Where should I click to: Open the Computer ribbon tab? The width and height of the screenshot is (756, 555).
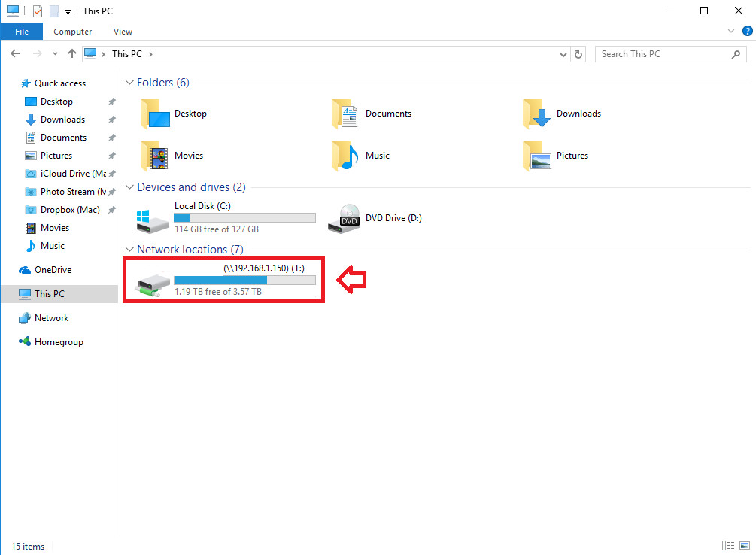click(x=73, y=32)
